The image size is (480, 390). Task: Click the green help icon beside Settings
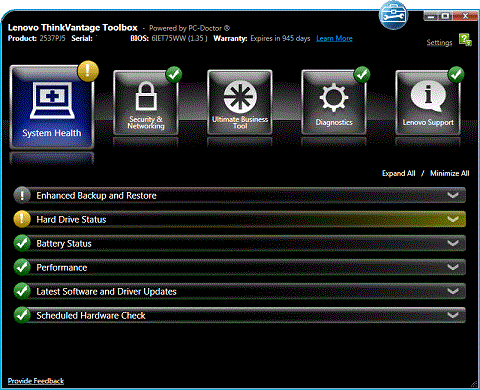(465, 40)
